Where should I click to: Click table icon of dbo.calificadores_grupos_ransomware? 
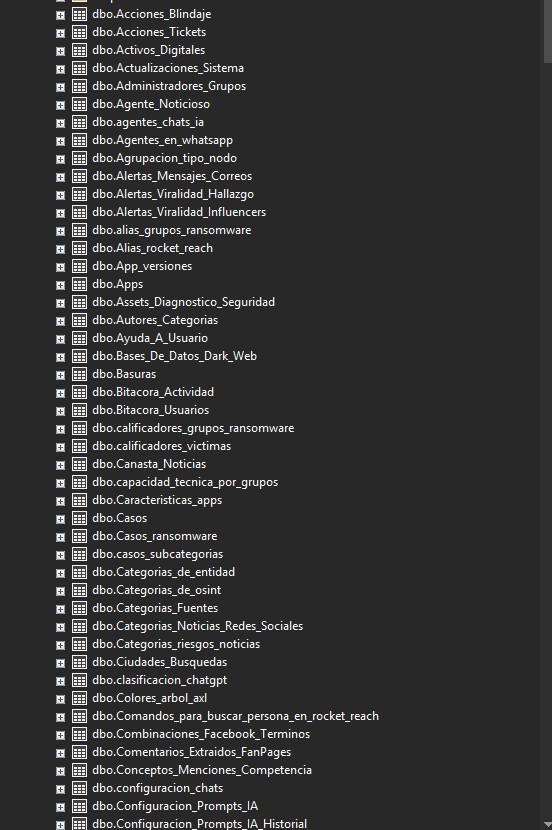79,428
